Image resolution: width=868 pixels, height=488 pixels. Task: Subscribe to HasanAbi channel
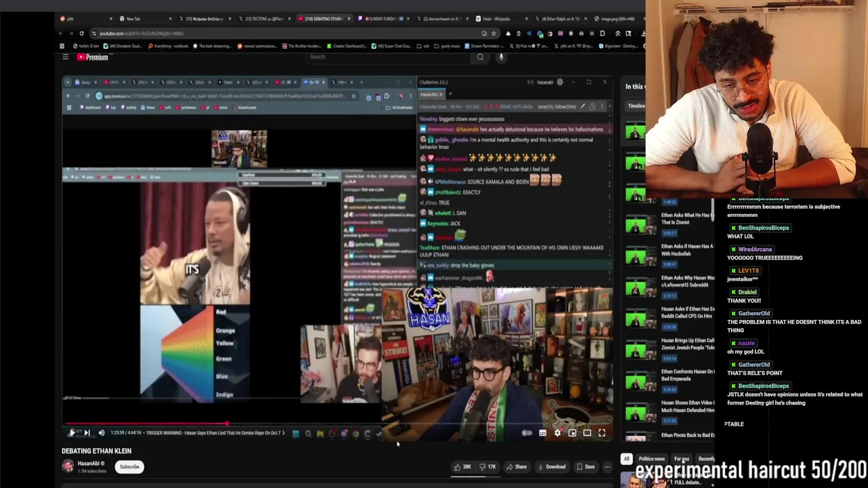pyautogui.click(x=130, y=466)
